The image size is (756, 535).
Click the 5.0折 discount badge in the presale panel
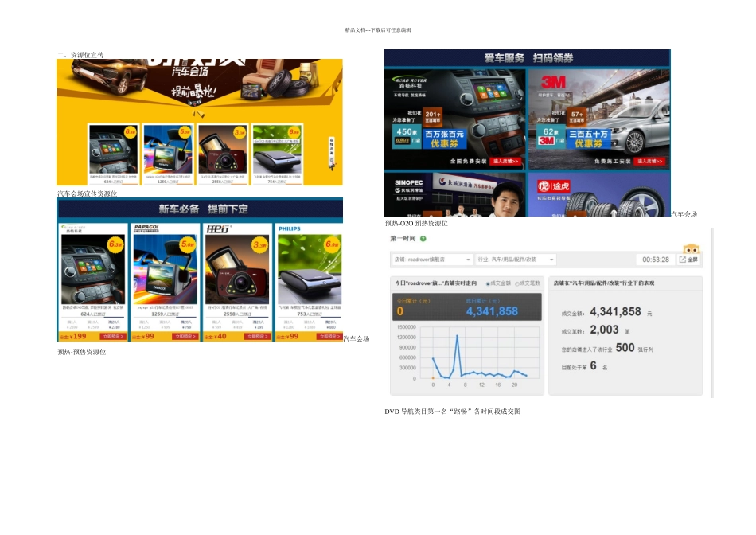(x=188, y=244)
